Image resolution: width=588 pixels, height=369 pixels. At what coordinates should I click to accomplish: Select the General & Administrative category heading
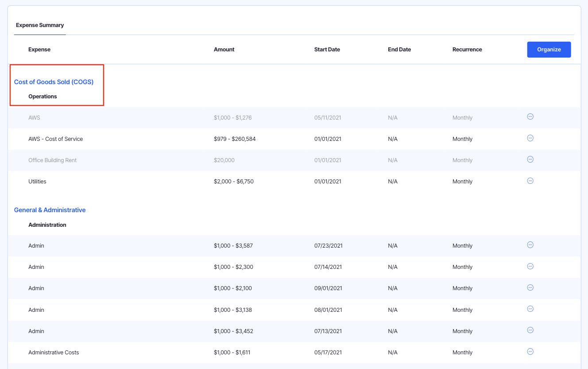[50, 210]
